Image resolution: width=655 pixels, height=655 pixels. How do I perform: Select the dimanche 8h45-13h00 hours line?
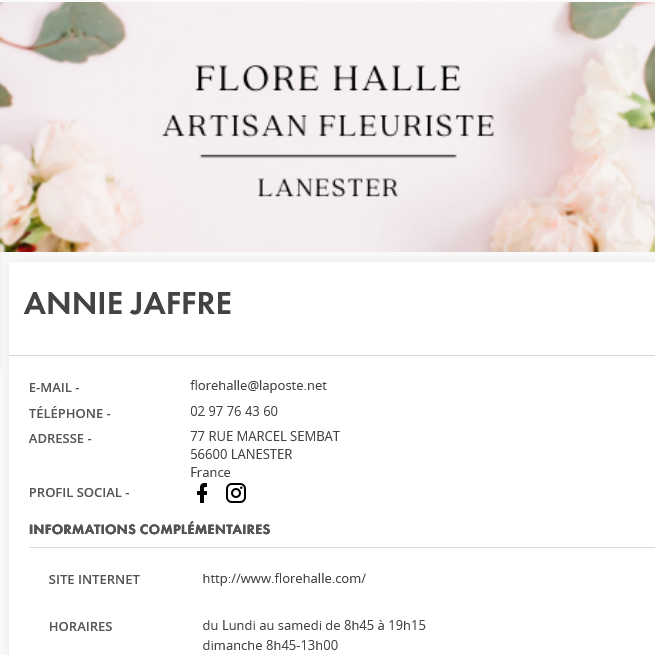270,646
